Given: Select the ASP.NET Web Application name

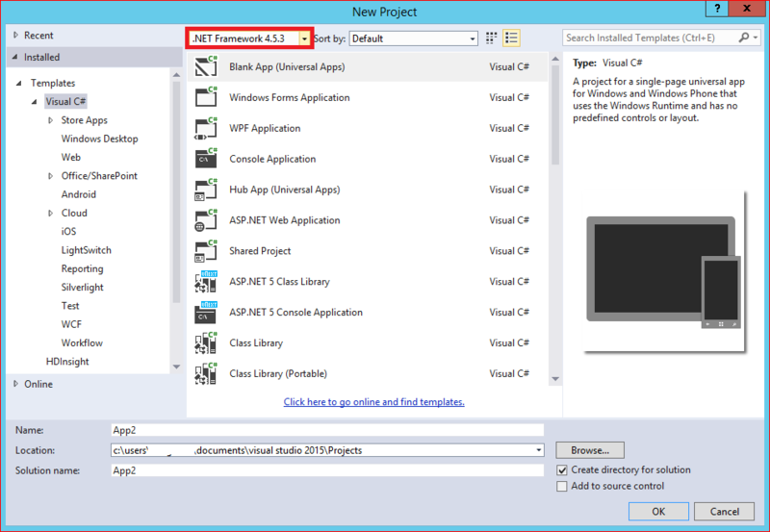Looking at the screenshot, I should (x=284, y=220).
